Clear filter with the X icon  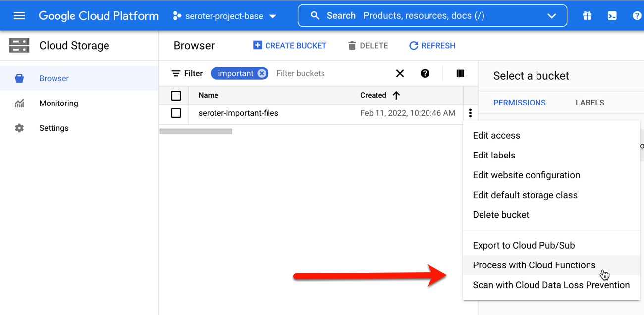coord(400,73)
